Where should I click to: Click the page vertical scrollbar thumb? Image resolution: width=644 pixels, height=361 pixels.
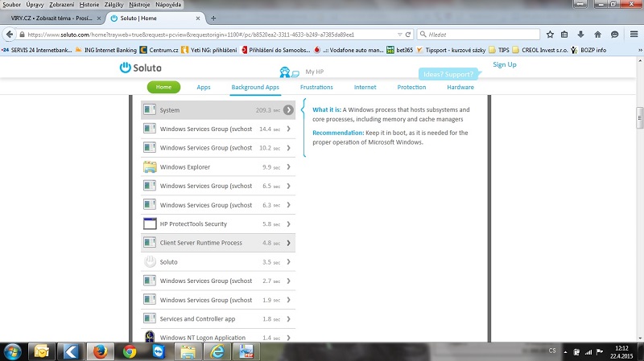coord(639,117)
